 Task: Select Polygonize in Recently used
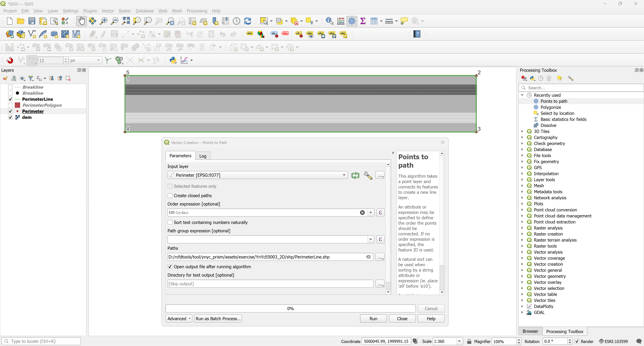coord(550,107)
